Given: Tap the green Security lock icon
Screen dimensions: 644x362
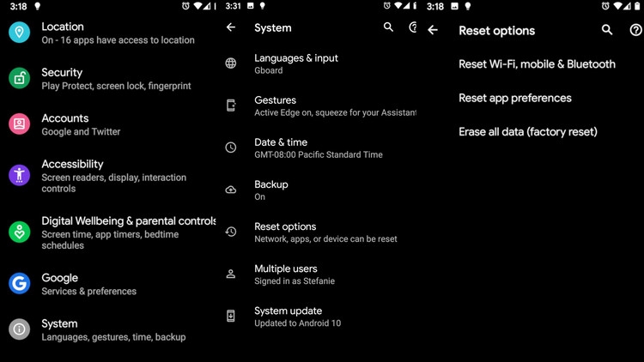Looking at the screenshot, I should (x=19, y=78).
